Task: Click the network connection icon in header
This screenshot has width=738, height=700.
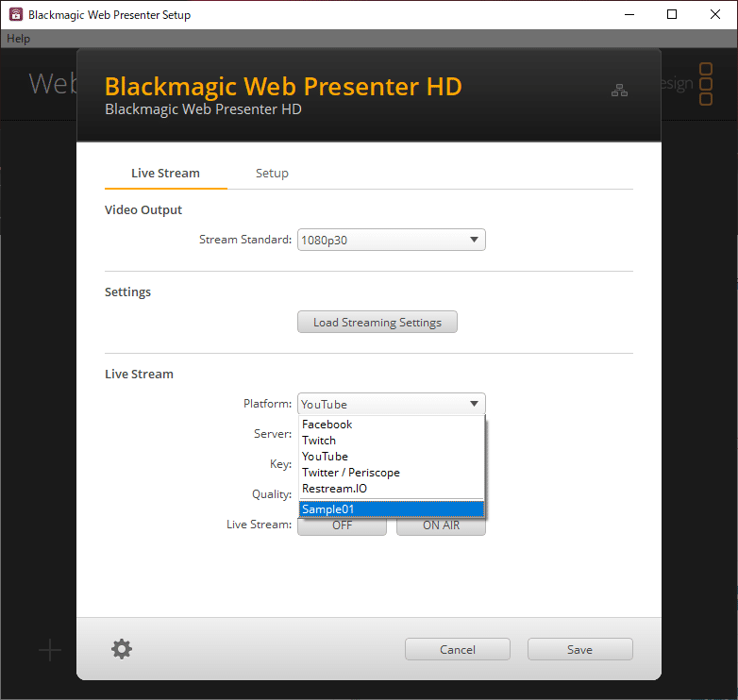Action: click(619, 91)
